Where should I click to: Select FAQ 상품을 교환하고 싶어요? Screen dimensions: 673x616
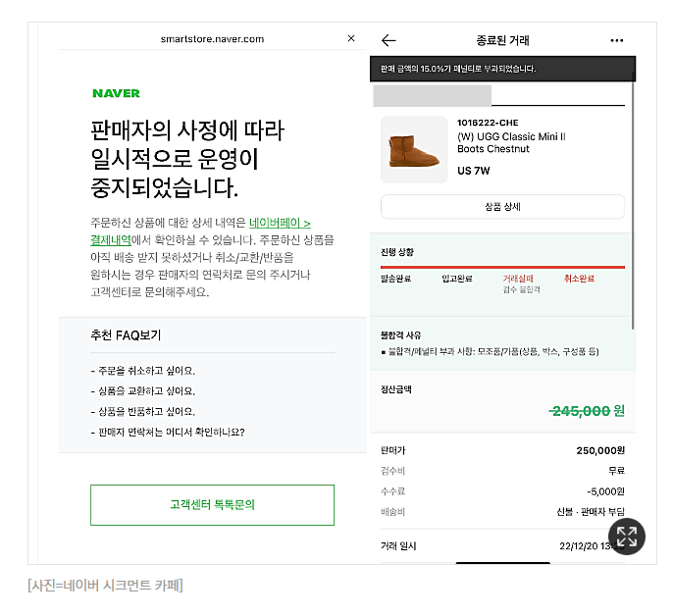tap(143, 391)
